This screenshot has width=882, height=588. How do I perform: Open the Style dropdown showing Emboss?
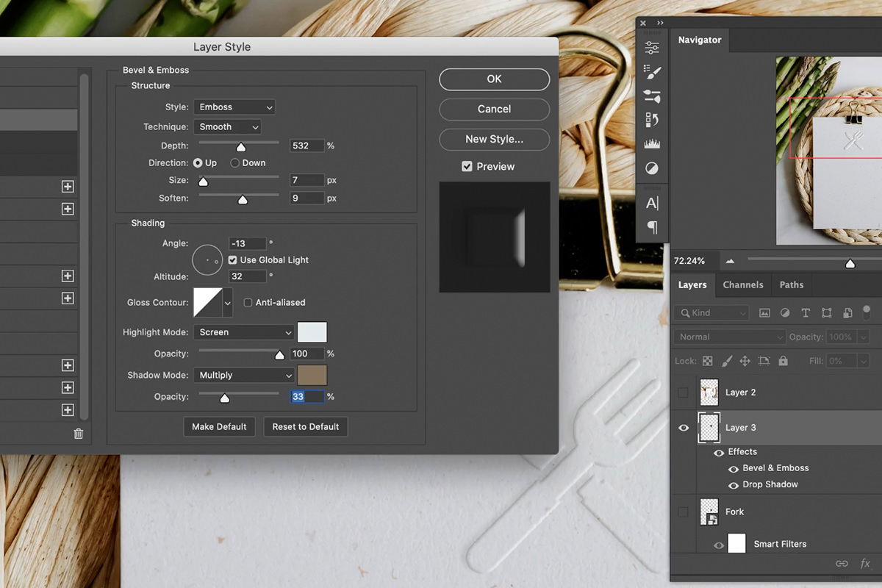pos(234,107)
